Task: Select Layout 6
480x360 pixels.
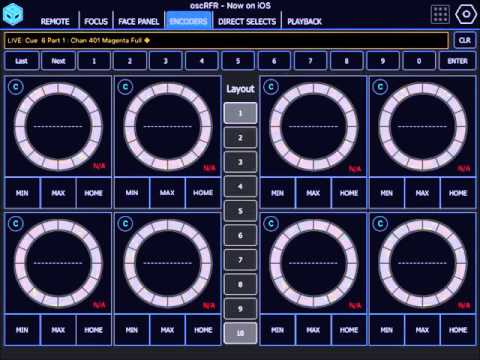Action: (240, 236)
